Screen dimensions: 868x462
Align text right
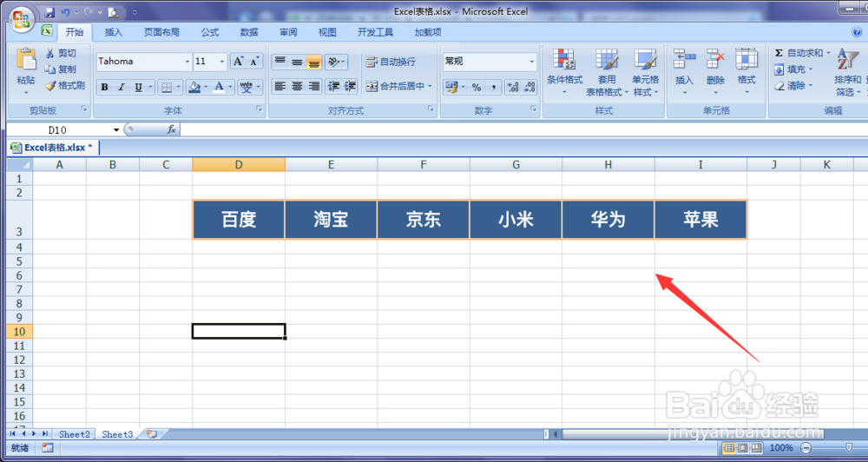(x=314, y=87)
